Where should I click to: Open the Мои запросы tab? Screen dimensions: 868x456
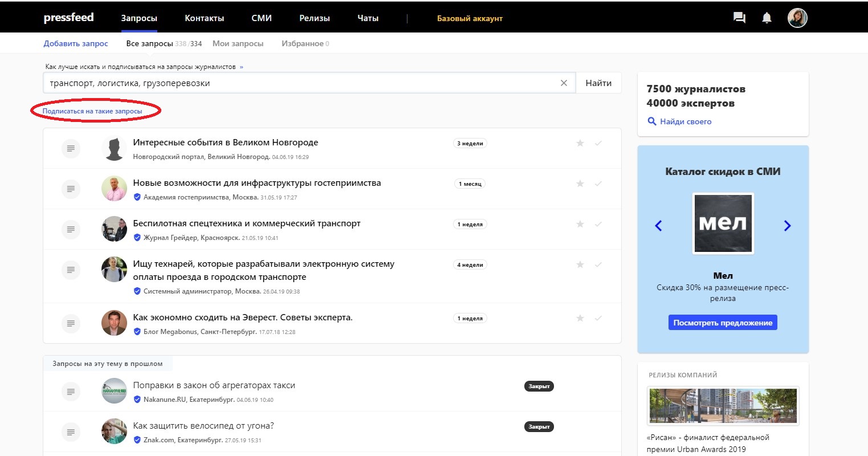click(238, 43)
